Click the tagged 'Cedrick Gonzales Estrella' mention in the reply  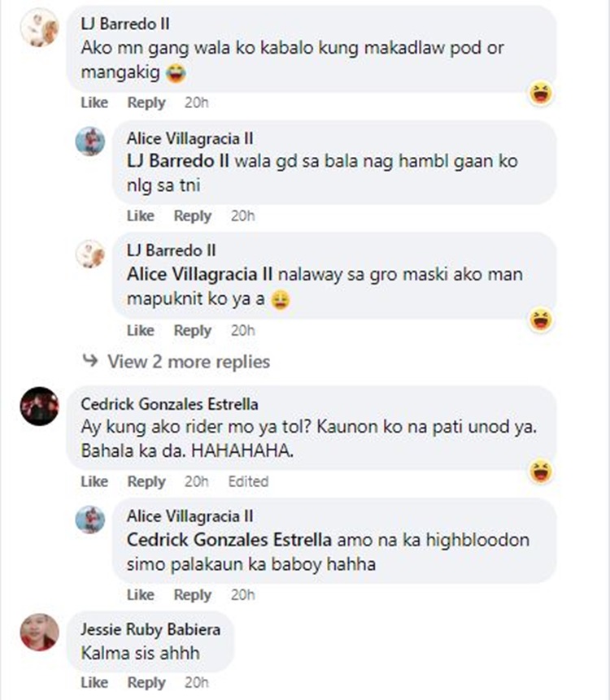(229, 540)
